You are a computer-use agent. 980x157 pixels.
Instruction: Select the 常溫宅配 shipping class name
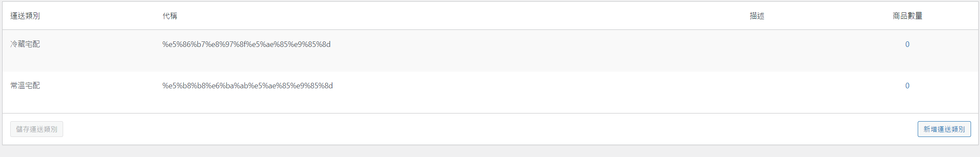25,85
